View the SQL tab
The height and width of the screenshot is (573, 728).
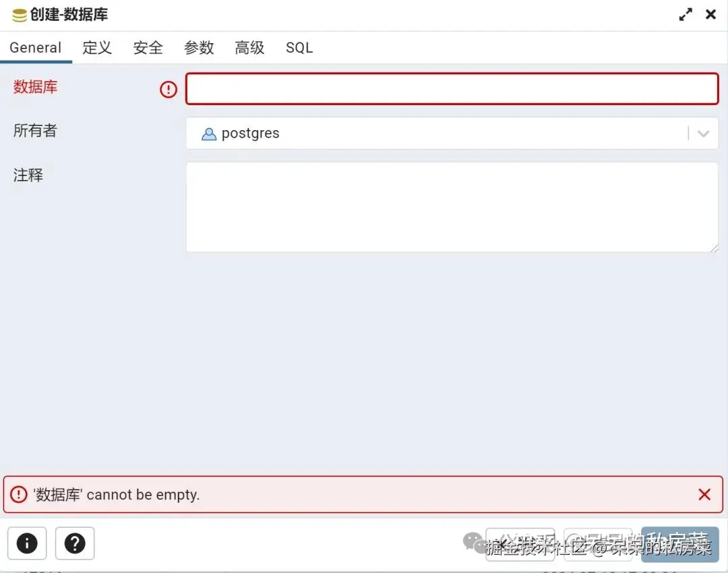(299, 47)
